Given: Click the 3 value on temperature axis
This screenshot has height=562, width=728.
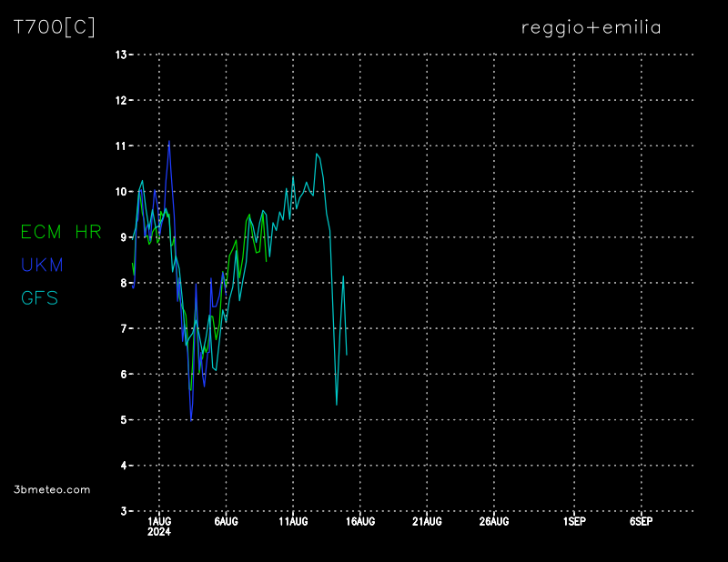Looking at the screenshot, I should pos(122,511).
